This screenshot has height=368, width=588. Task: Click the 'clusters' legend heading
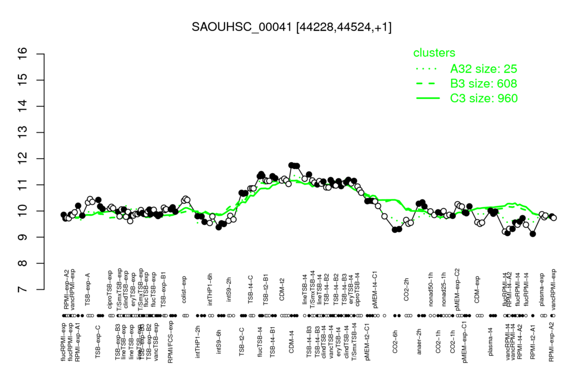click(x=434, y=52)
